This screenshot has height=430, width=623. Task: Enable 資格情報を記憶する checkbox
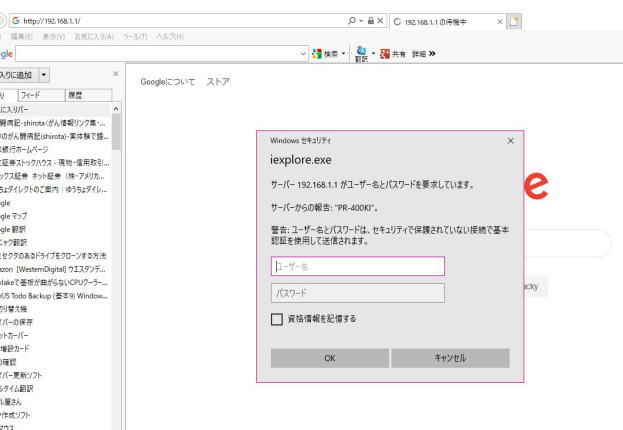click(x=277, y=319)
